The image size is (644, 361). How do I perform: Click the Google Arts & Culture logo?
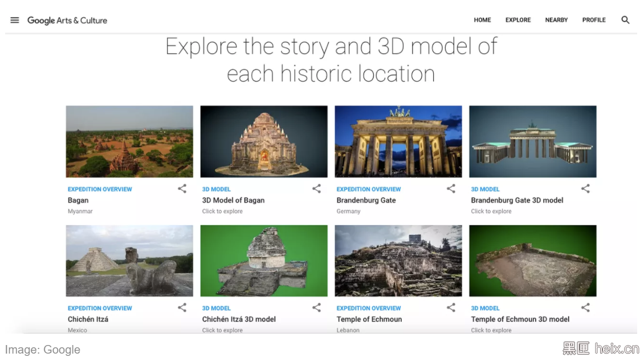point(67,21)
